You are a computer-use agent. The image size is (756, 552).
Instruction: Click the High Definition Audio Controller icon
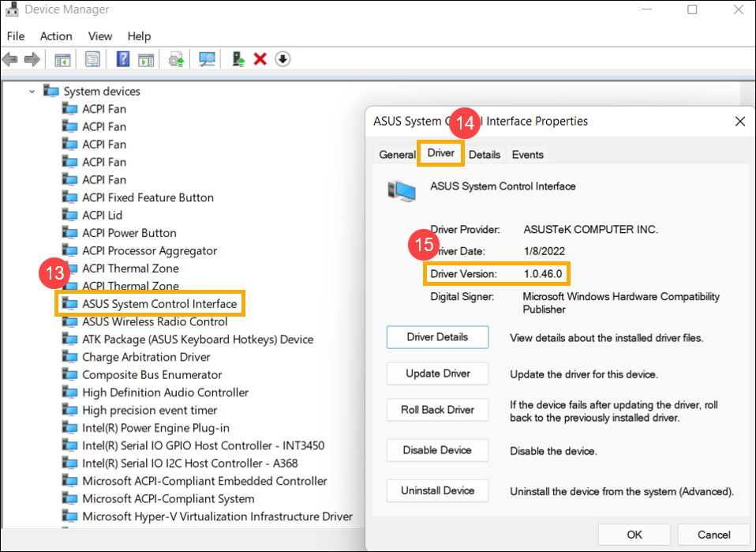pos(70,392)
